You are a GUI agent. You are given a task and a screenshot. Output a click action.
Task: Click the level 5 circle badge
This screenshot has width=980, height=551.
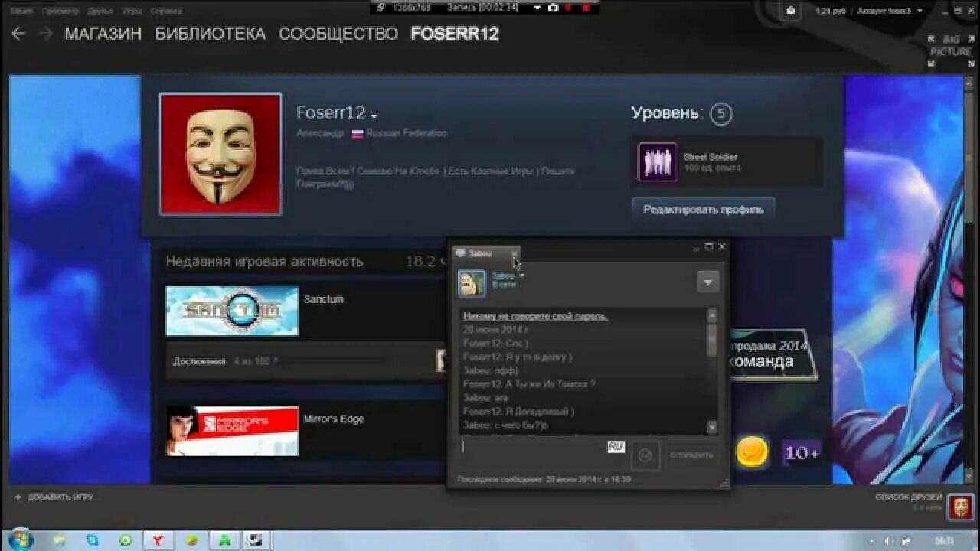pyautogui.click(x=720, y=114)
